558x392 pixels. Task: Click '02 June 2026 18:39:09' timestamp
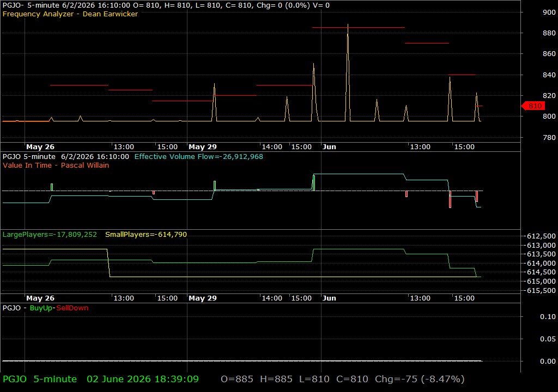[143, 379]
